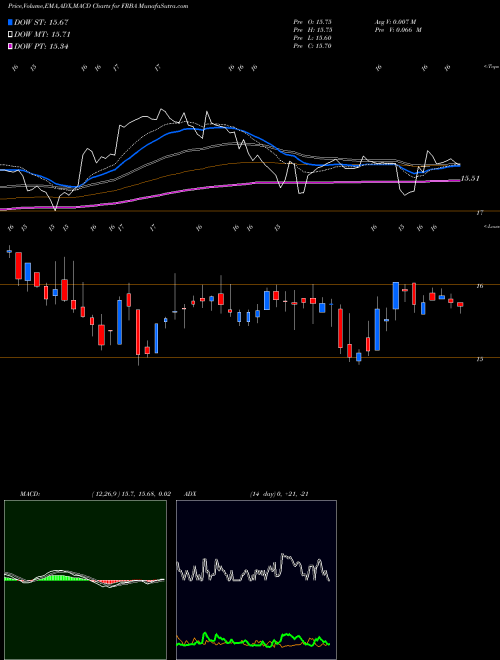The image size is (500, 660).
Task: Click the 'Pre C: 15.70' value
Action: point(313,46)
